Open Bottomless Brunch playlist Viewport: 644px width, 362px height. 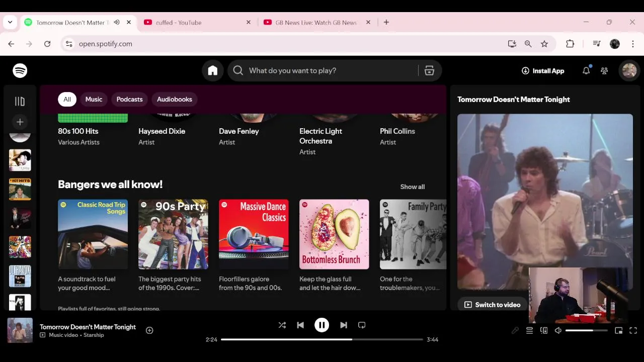334,234
